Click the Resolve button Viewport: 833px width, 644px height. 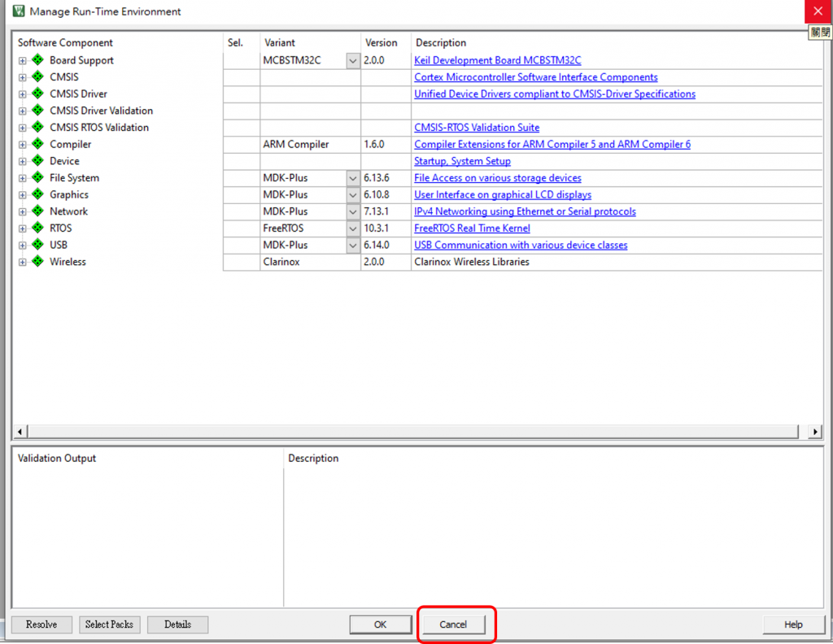coord(41,624)
